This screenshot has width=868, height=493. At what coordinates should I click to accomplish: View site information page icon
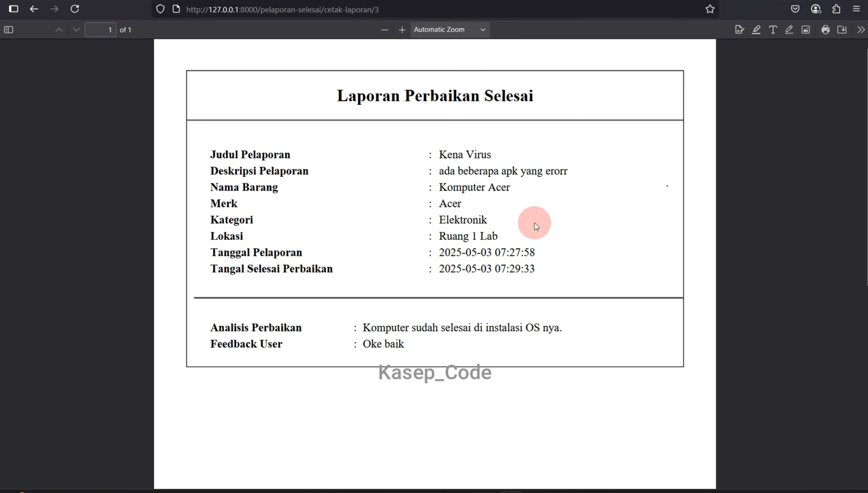176,9
